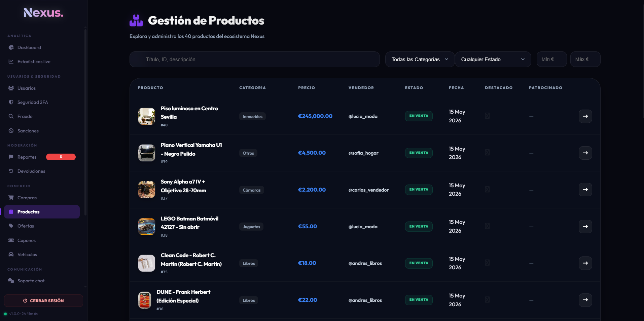The image size is (644, 321).
Task: Click the Sanciones ban icon
Action: [11, 131]
